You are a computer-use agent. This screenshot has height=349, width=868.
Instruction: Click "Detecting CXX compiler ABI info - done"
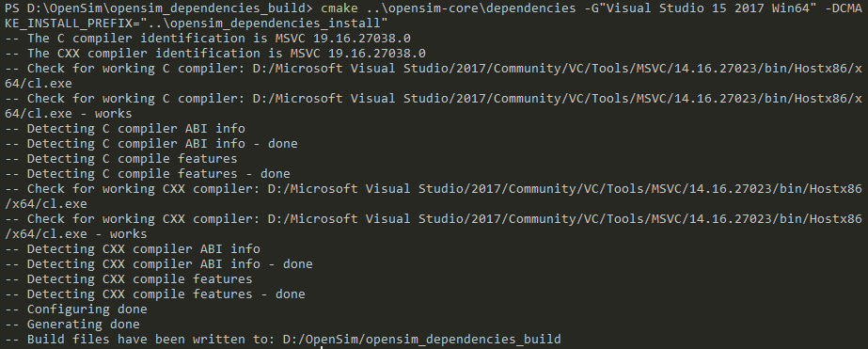pos(159,263)
